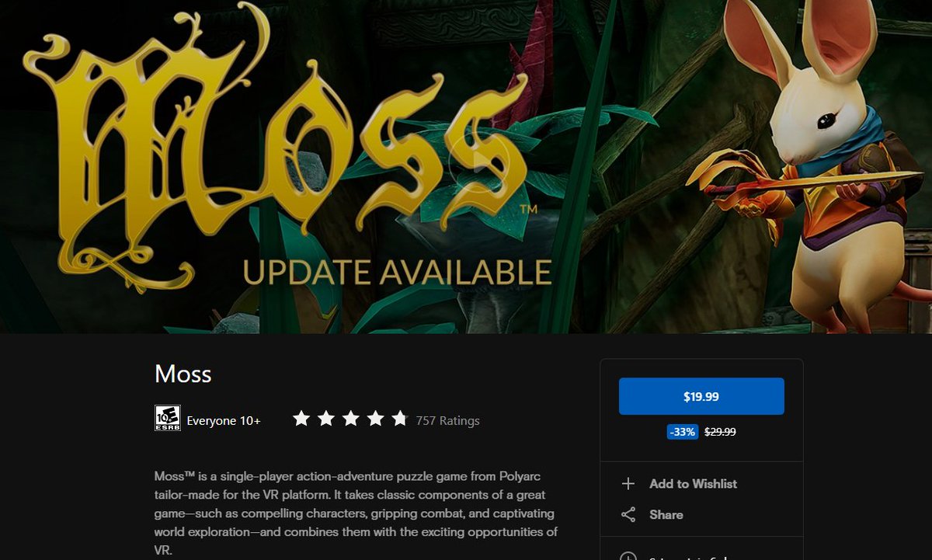Click the share icon
Image resolution: width=932 pixels, height=560 pixels.
[628, 515]
